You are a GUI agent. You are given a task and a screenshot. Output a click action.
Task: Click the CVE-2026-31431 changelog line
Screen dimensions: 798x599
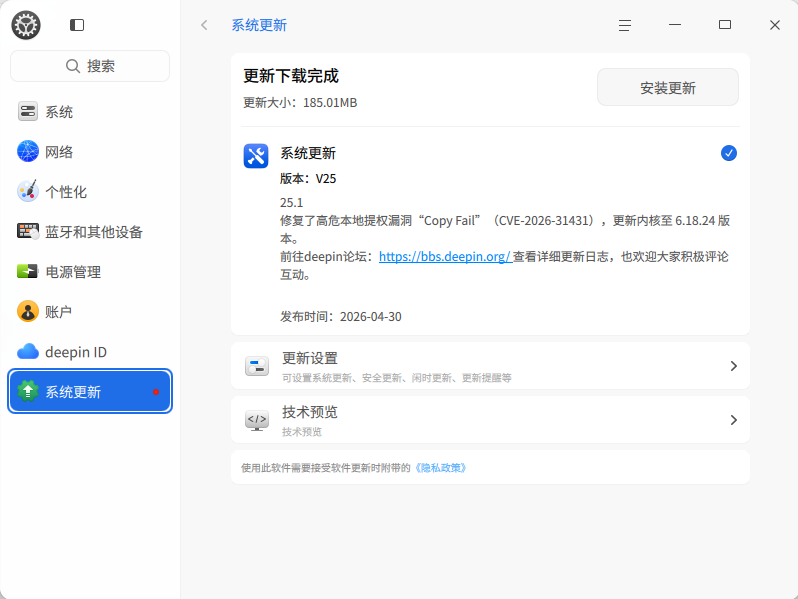coord(505,230)
